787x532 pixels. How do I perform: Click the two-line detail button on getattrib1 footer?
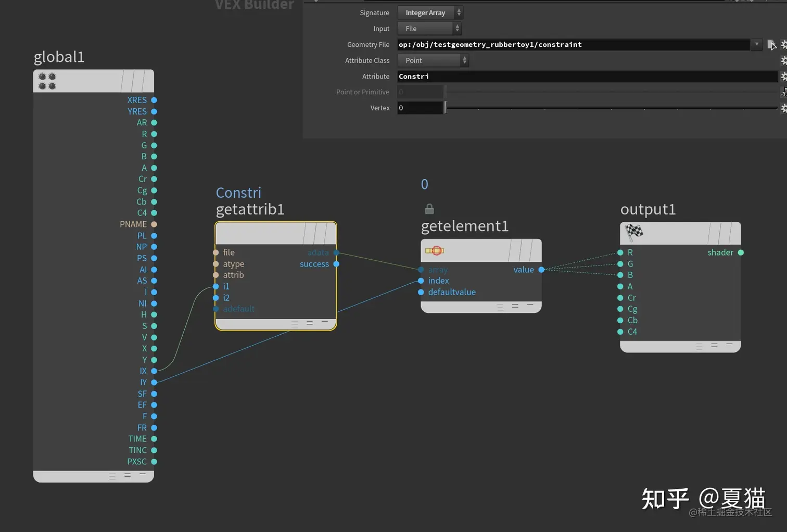(x=310, y=323)
